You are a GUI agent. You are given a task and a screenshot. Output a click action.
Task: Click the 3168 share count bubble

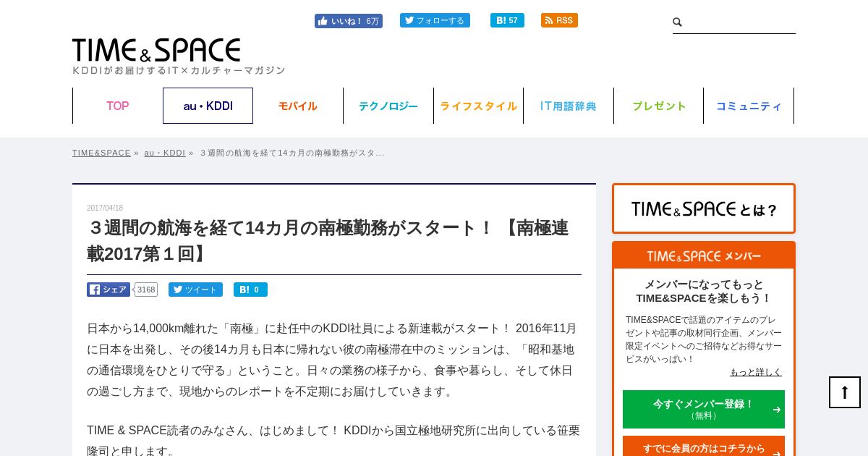(145, 290)
